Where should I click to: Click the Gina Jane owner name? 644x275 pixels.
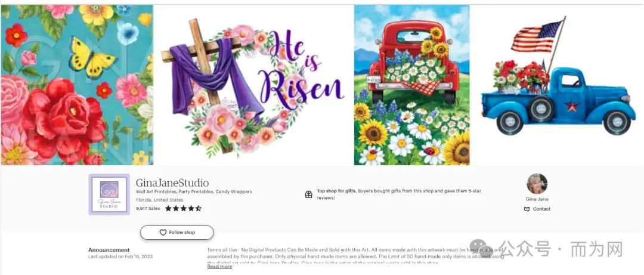click(537, 199)
